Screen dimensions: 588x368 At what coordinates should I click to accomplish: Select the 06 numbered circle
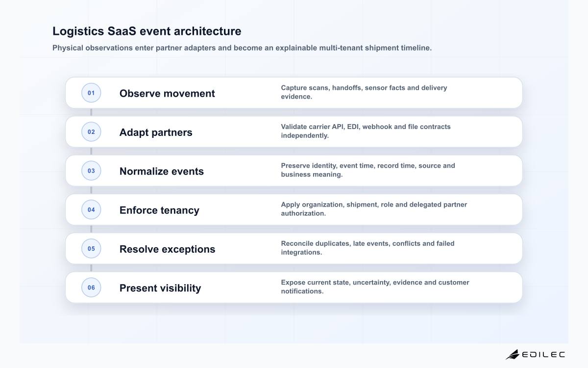click(91, 288)
